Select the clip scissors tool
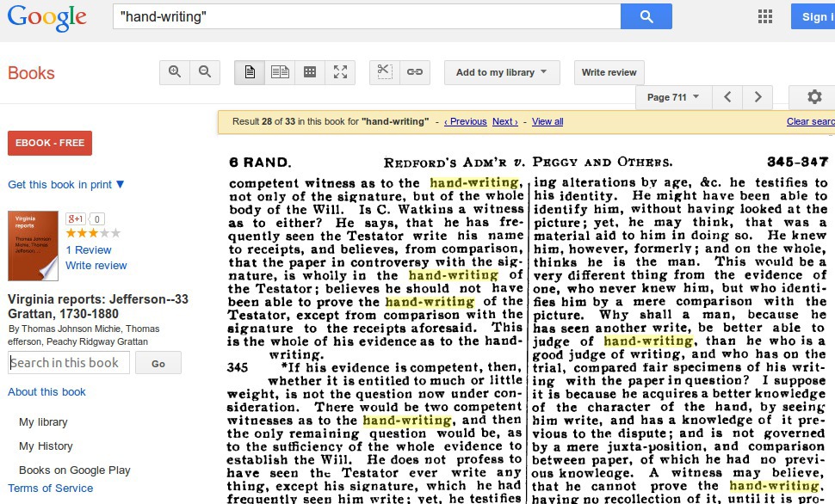Image resolution: width=835 pixels, height=504 pixels. [385, 72]
